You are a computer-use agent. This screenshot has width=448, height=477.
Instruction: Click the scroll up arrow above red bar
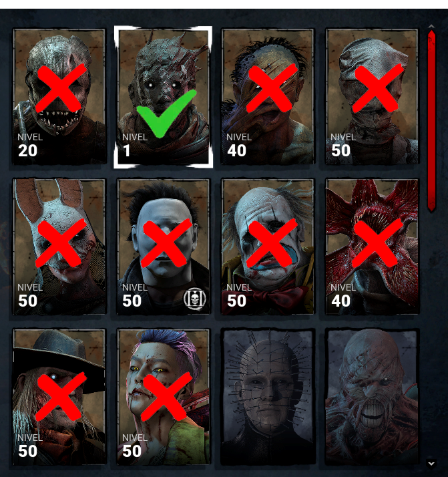pos(431,27)
